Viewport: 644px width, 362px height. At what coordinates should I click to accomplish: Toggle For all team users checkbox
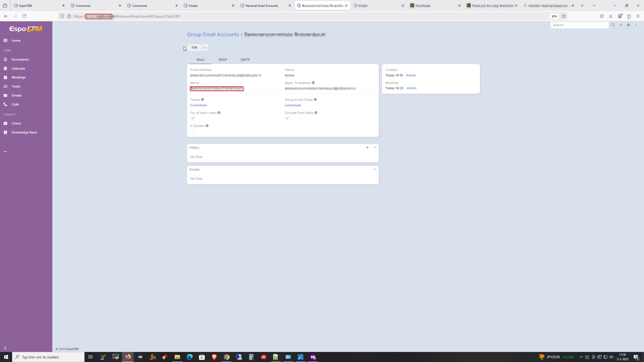193,118
